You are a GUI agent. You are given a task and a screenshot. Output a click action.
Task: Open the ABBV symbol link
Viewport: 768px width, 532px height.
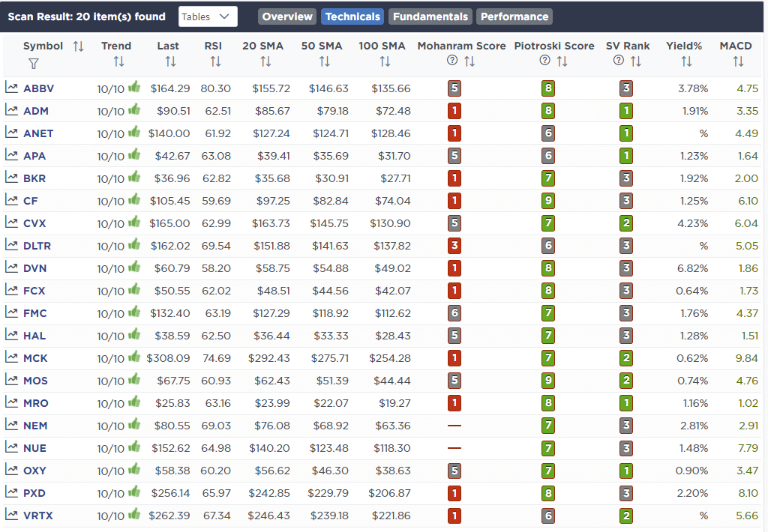39,88
